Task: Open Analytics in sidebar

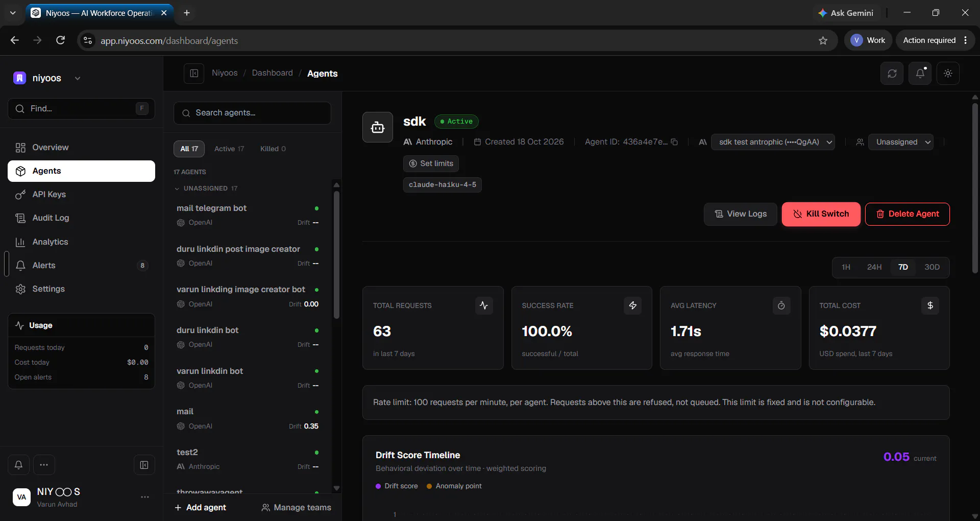Action: (81, 242)
